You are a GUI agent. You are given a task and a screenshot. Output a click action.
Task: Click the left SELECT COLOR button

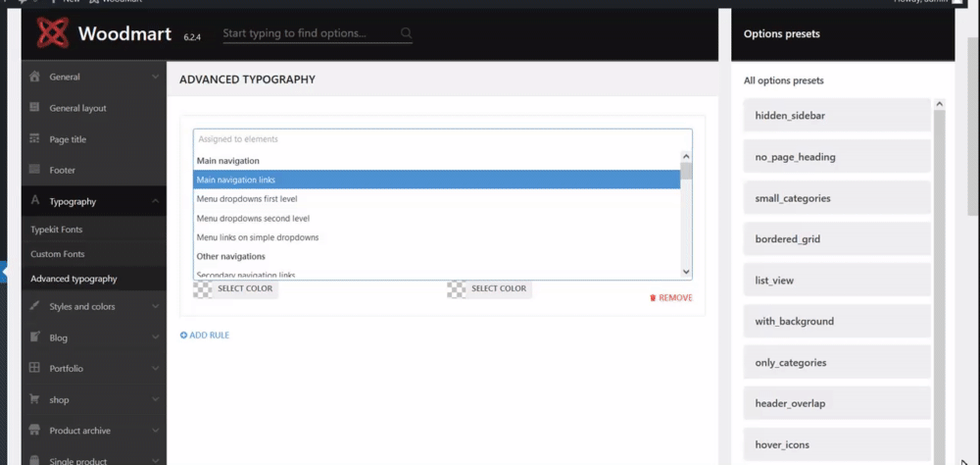click(x=245, y=288)
